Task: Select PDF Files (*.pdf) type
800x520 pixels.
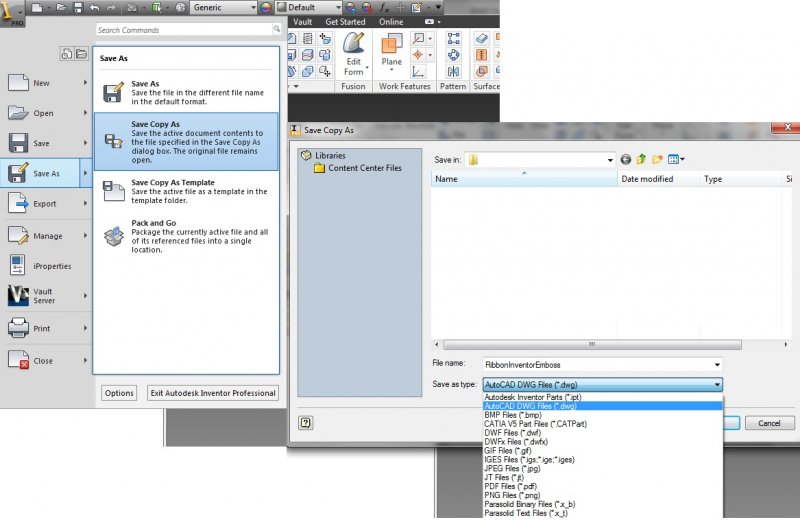Action: (x=603, y=486)
